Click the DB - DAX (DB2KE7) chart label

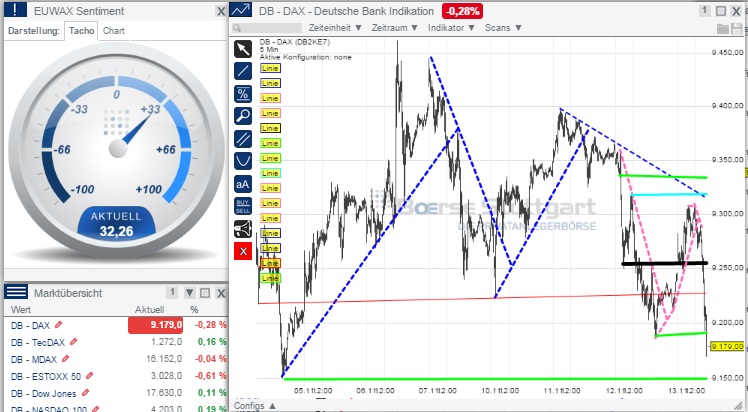[294, 42]
